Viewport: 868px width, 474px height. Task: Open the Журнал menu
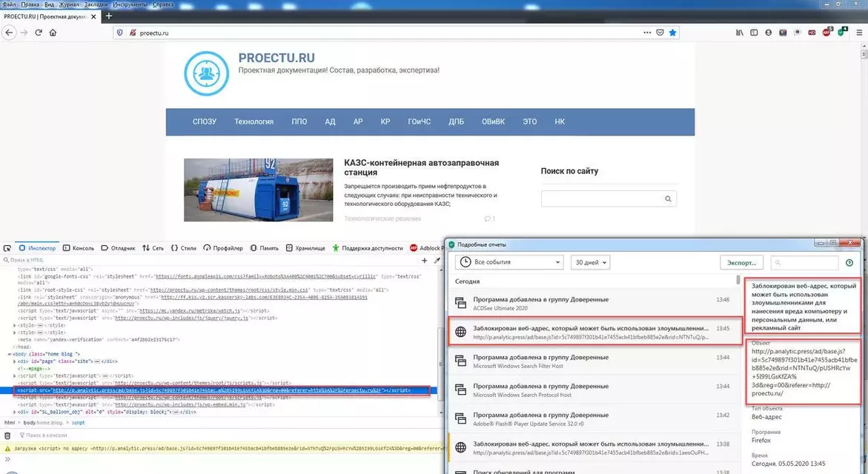point(69,4)
